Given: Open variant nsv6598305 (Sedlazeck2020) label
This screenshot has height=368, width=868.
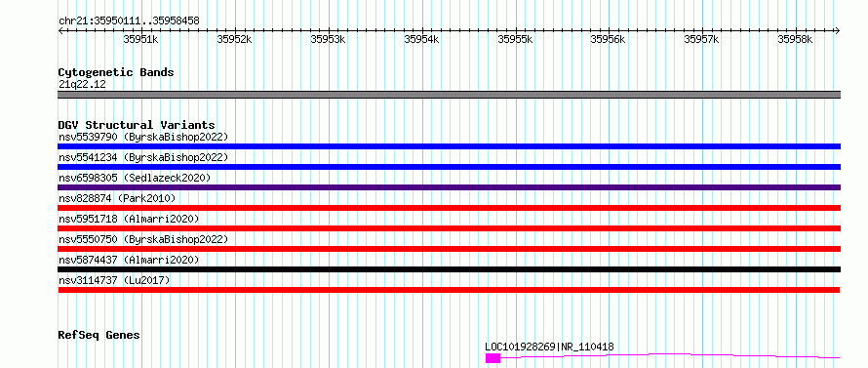Looking at the screenshot, I should click(135, 178).
